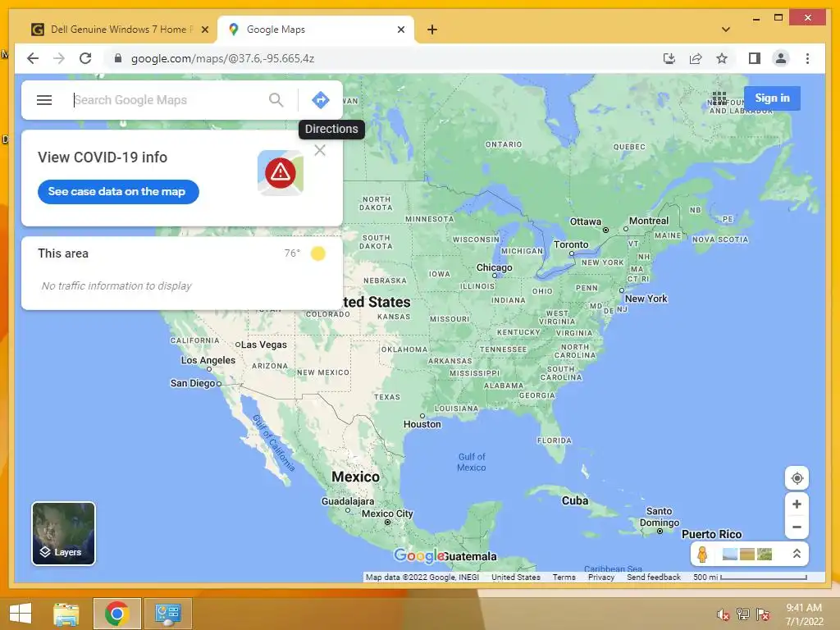840x630 pixels.
Task: Click the Puerto Rico label
Action: (x=711, y=534)
